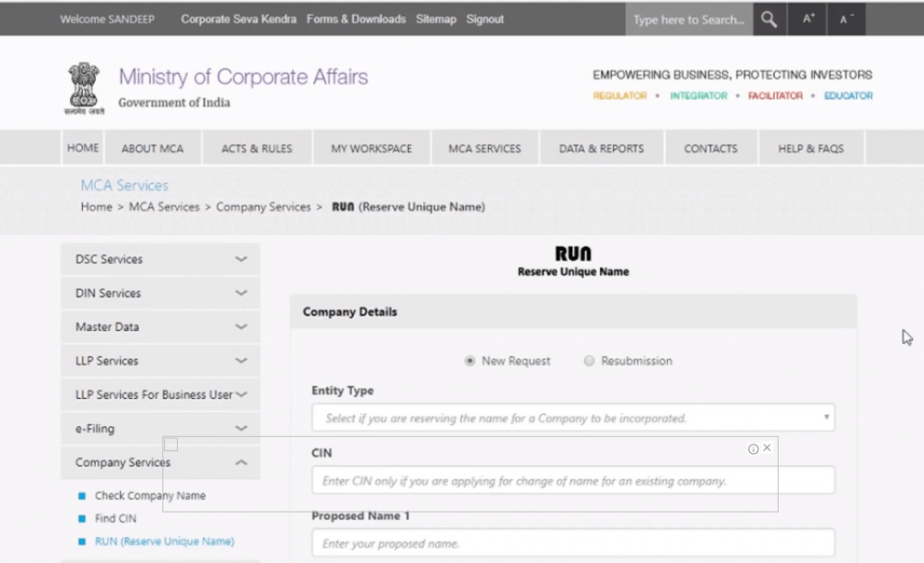Open Forms & Downloads link
The width and height of the screenshot is (924, 563).
[x=356, y=19]
